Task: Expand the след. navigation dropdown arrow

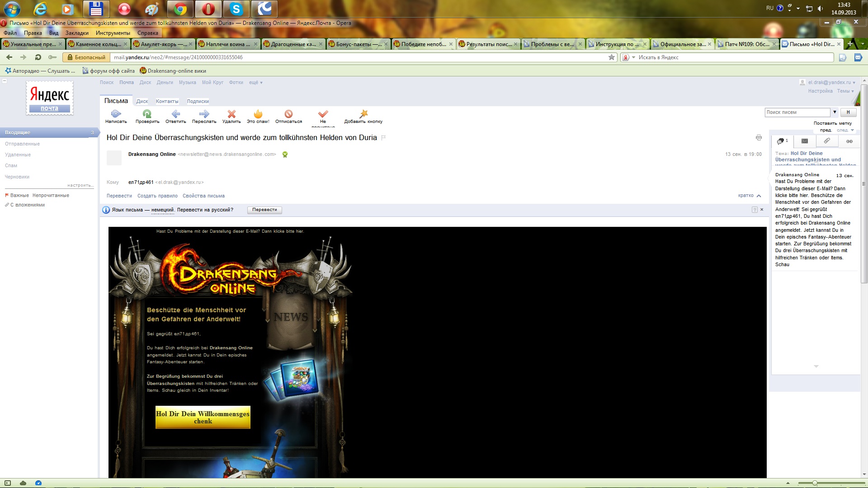Action: 852,130
